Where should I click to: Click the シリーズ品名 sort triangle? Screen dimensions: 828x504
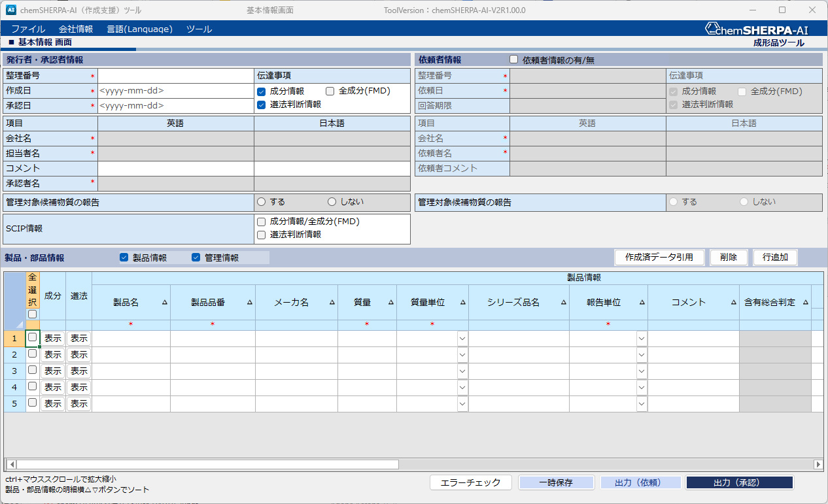click(x=563, y=303)
